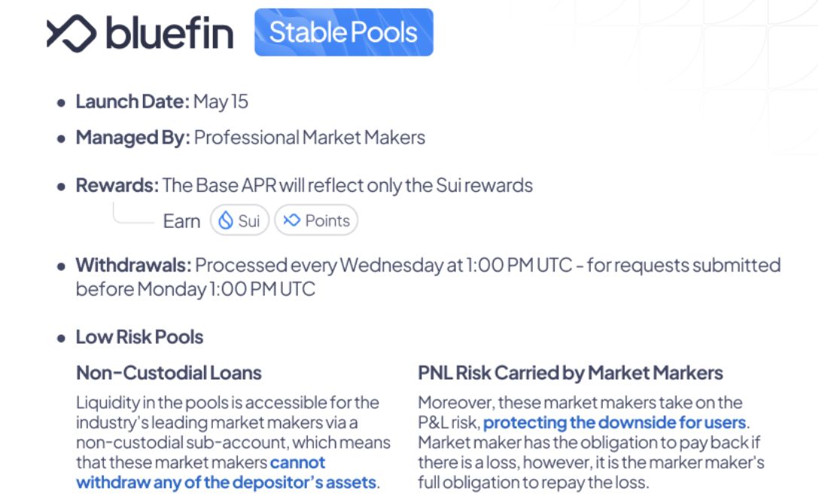The width and height of the screenshot is (818, 504).
Task: Click the Points bluefin icon
Action: (x=291, y=220)
